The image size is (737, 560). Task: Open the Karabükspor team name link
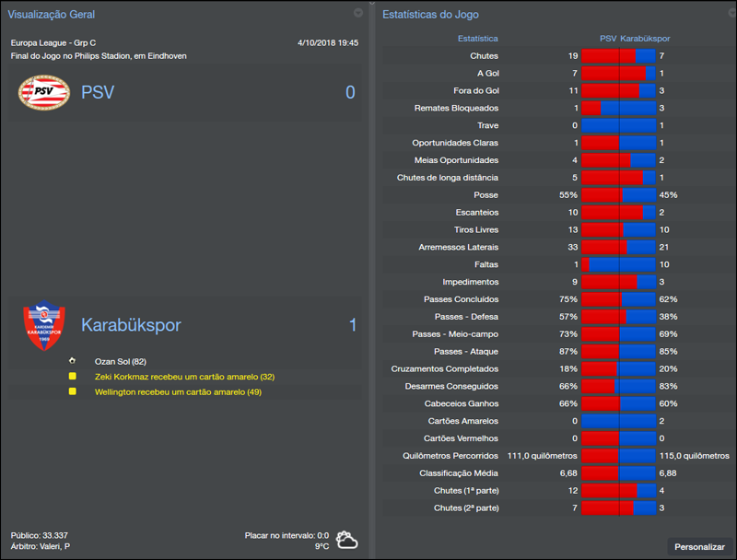(x=131, y=325)
